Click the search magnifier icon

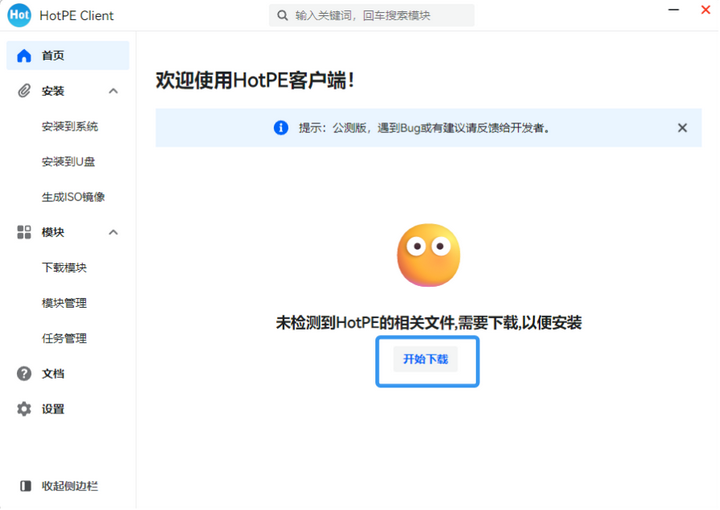tap(282, 16)
